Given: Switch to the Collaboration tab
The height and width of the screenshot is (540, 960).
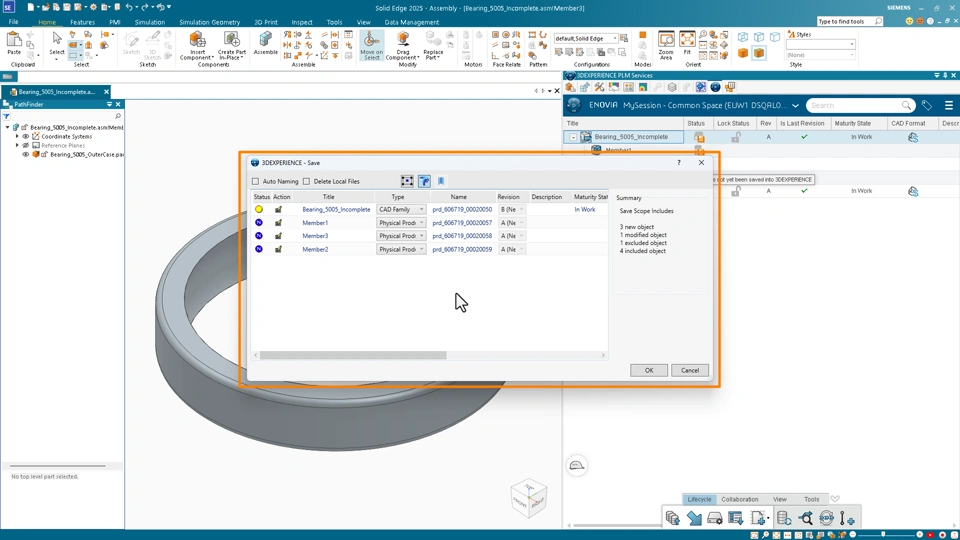Looking at the screenshot, I should coord(740,499).
